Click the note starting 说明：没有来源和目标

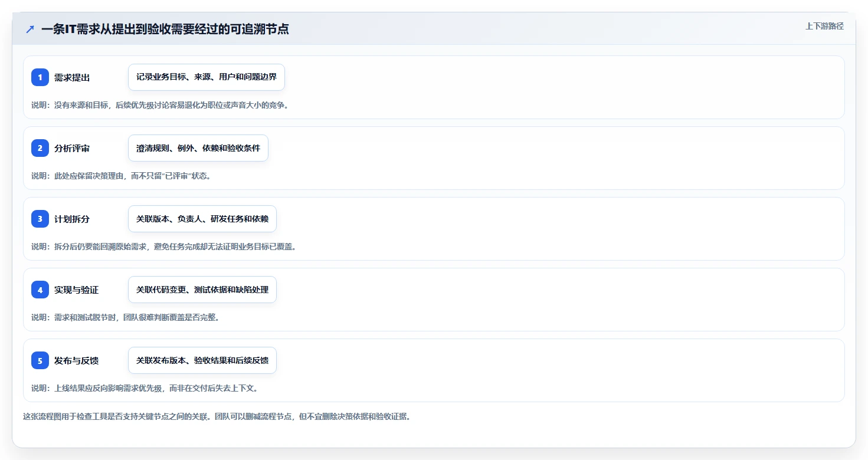tap(160, 105)
